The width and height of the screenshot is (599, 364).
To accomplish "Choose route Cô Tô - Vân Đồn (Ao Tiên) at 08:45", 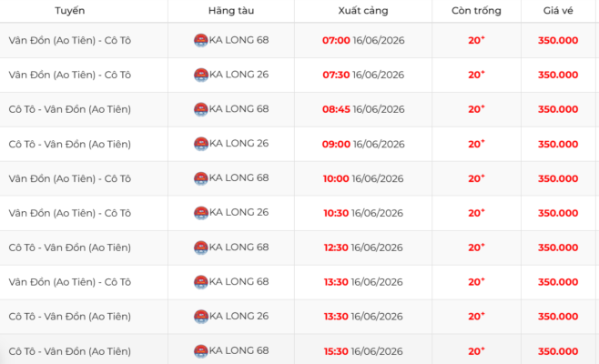I will pyautogui.click(x=70, y=109).
